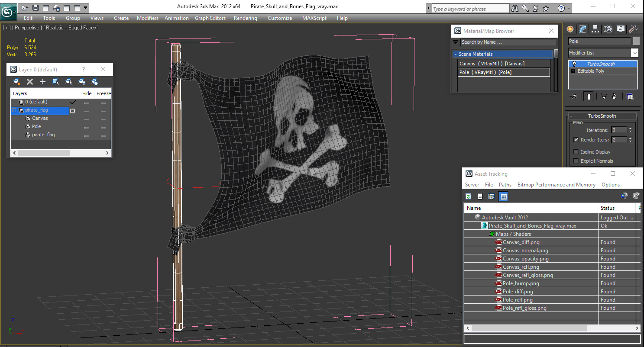Click Make Unique icon below modifier stack
Image resolution: width=644 pixels, height=347 pixels.
click(604, 96)
